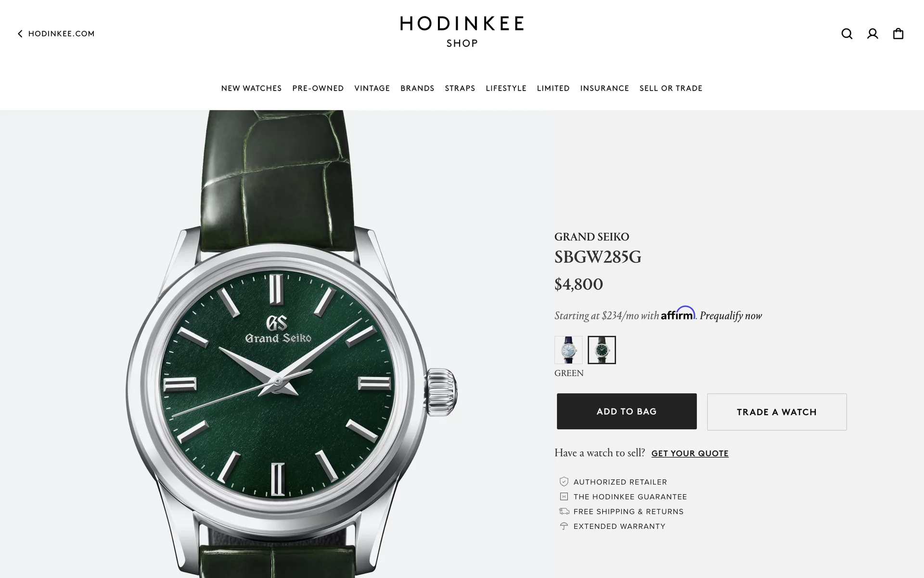Open the search magnifier icon
This screenshot has width=924, height=578.
pyautogui.click(x=847, y=34)
